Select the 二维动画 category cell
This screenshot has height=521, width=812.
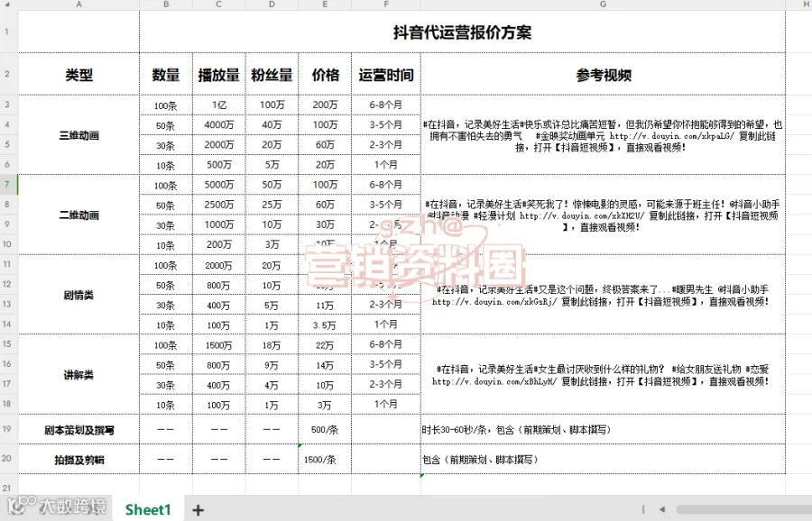(78, 215)
